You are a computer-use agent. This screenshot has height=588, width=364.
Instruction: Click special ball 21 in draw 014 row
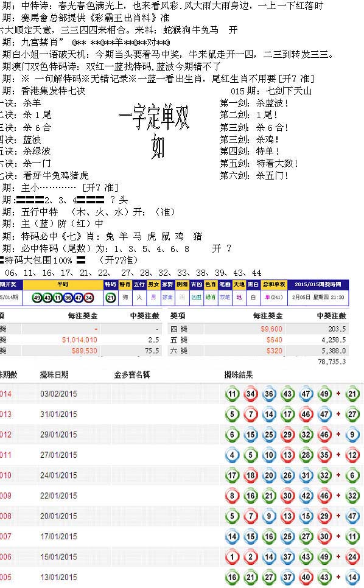coord(352,394)
